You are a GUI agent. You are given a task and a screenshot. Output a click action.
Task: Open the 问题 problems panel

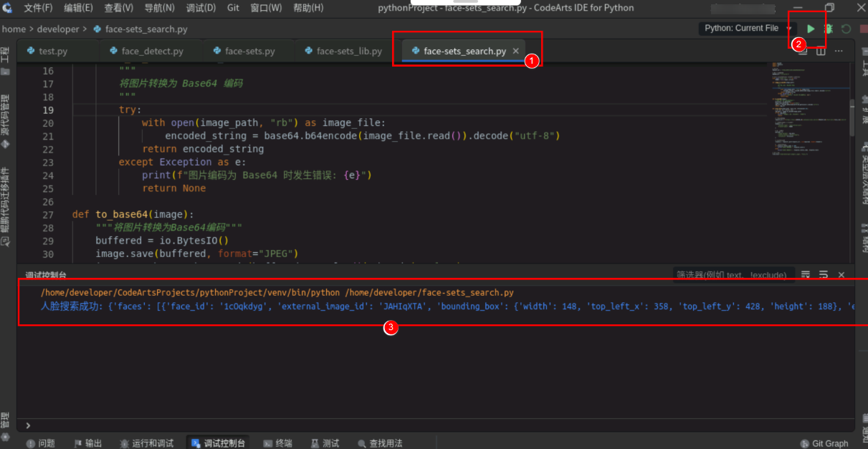(x=41, y=443)
